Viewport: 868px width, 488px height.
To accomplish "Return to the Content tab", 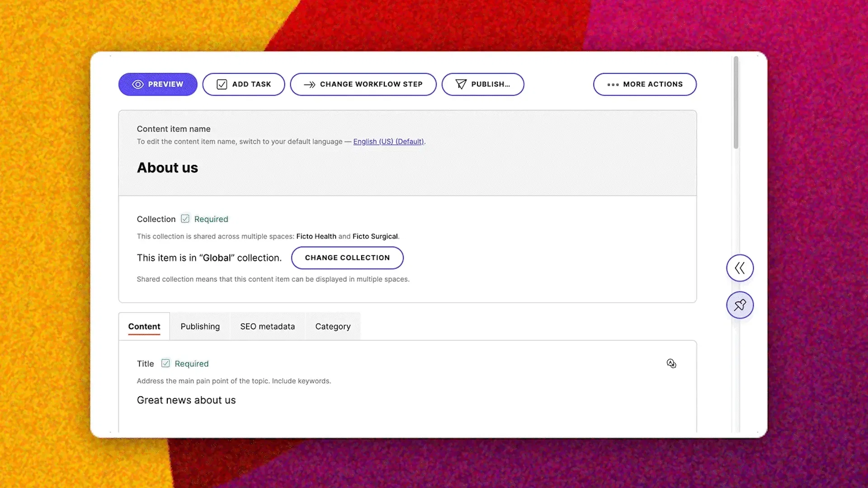I will point(144,326).
